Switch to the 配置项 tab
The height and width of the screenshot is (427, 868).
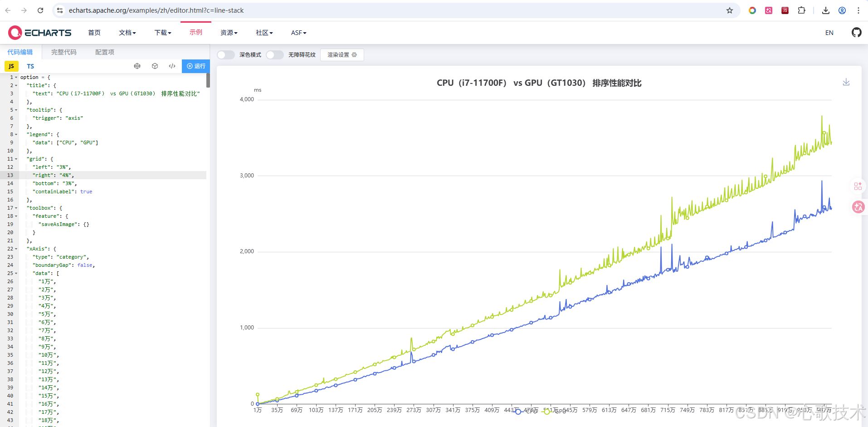tap(105, 52)
